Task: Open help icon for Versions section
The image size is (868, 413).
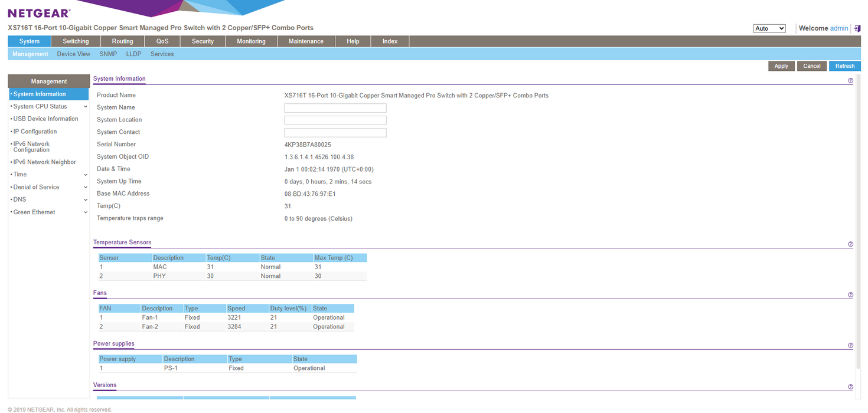Action: point(850,387)
